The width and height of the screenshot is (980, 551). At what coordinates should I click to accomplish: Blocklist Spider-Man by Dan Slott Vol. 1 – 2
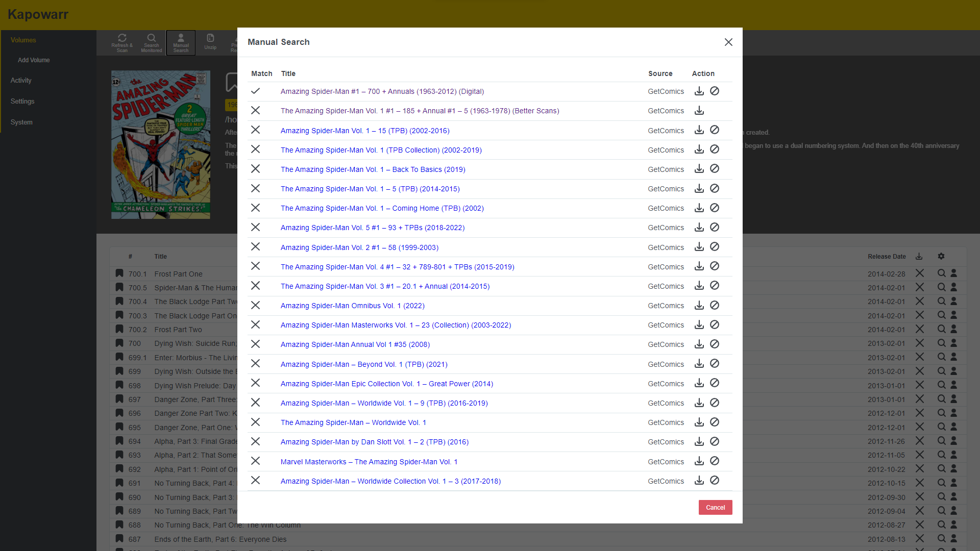[715, 442]
